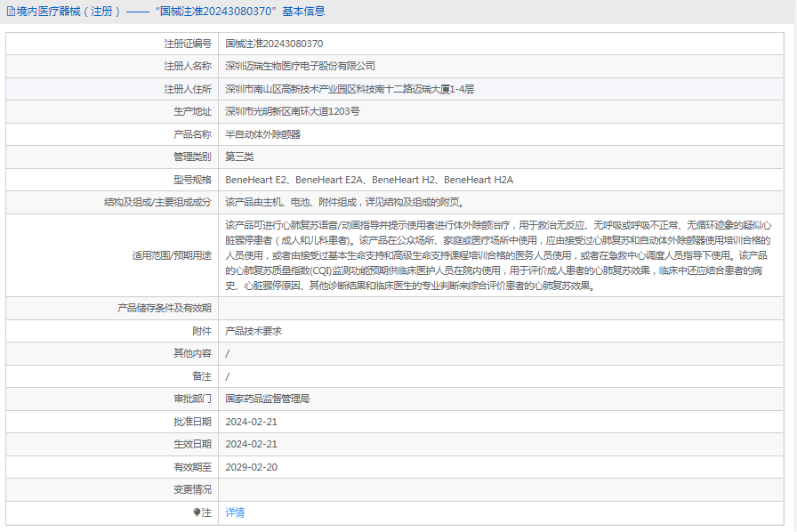Click the 注册人住所 label

tap(188, 89)
